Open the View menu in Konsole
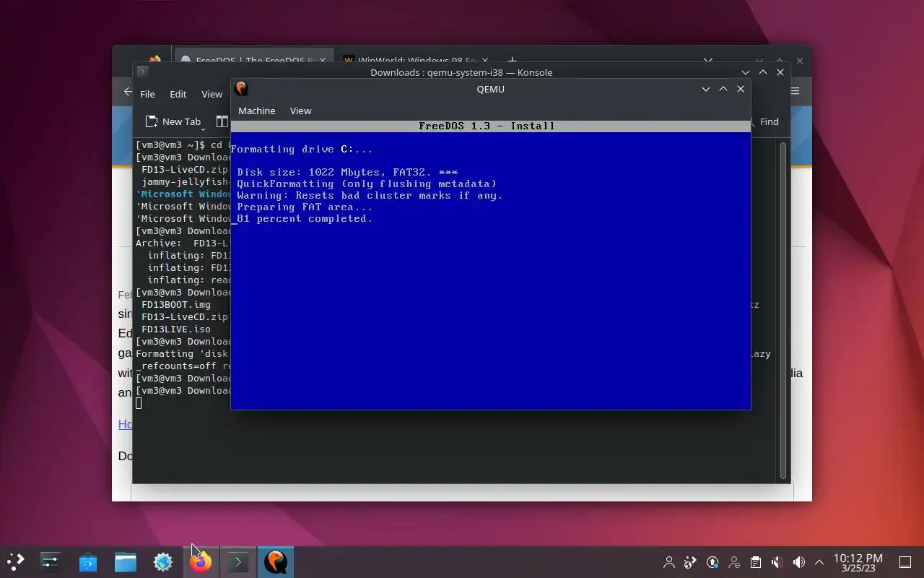Viewport: 924px width, 578px height. [x=212, y=94]
